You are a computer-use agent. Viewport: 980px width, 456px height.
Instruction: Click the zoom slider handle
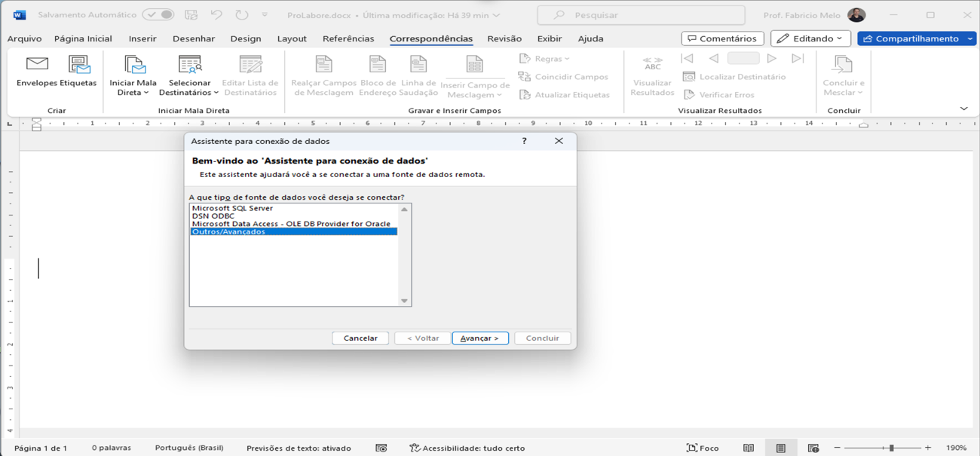pos(892,448)
